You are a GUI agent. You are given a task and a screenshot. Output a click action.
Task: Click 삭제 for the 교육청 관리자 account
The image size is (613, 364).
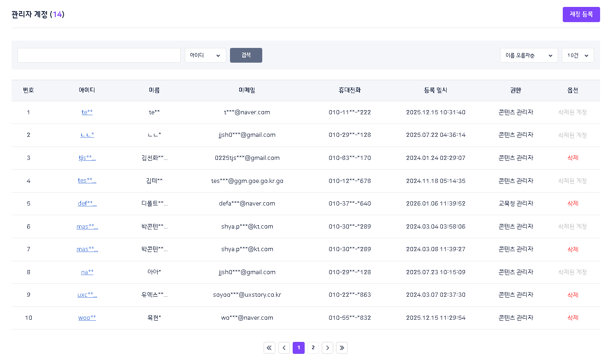pyautogui.click(x=572, y=203)
